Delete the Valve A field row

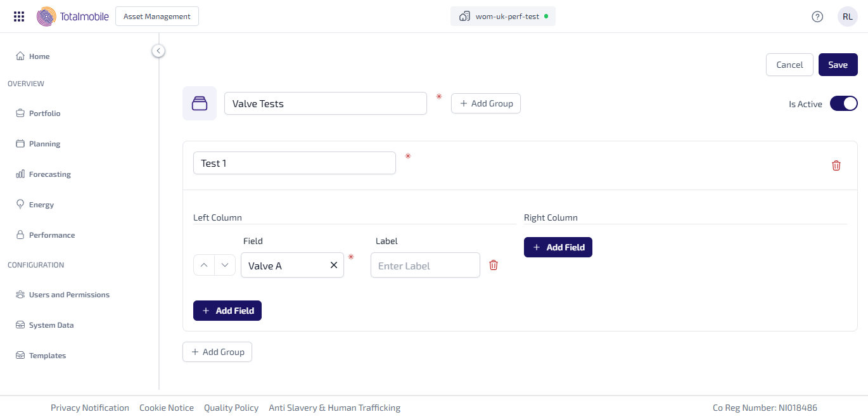(494, 265)
